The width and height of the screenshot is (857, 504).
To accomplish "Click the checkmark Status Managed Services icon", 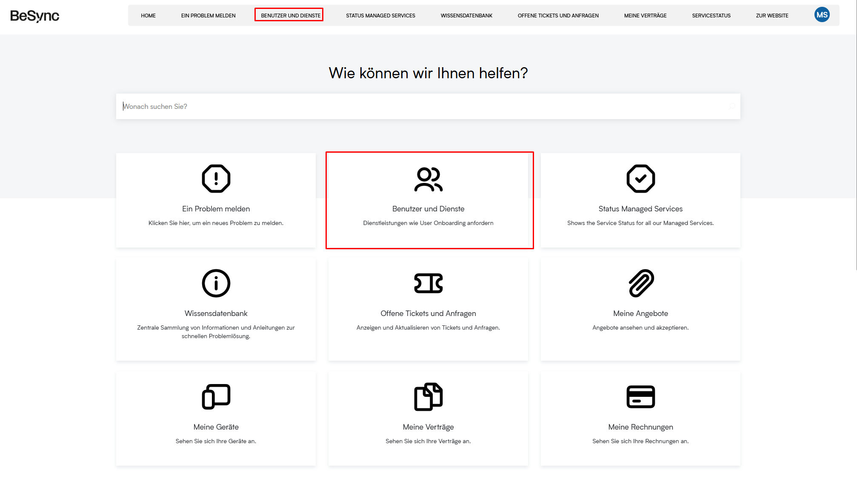I will (640, 179).
